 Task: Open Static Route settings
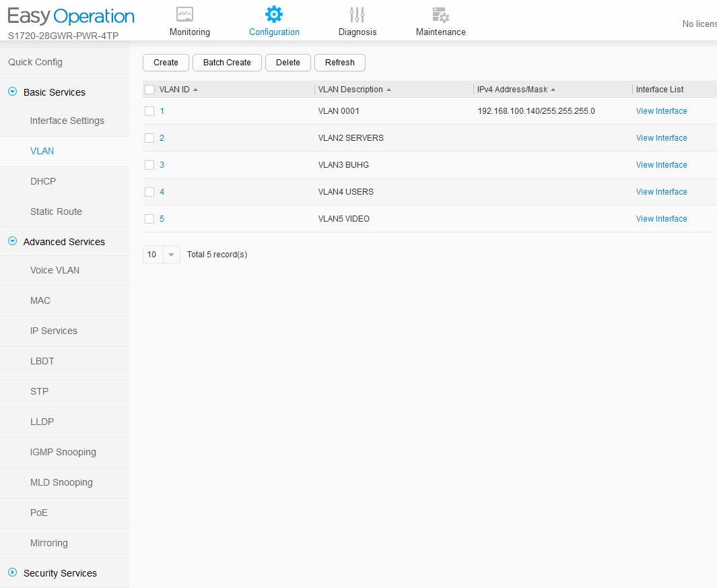click(57, 211)
